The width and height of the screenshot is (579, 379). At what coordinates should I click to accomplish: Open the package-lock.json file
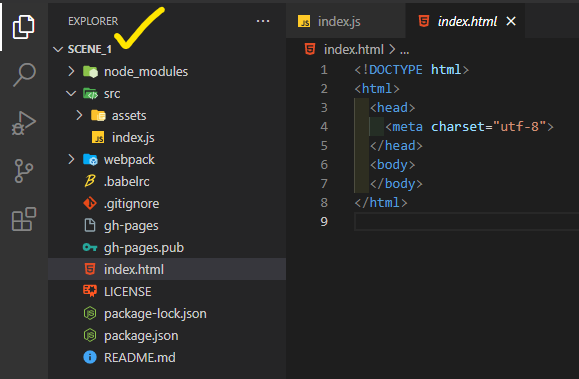[167, 313]
